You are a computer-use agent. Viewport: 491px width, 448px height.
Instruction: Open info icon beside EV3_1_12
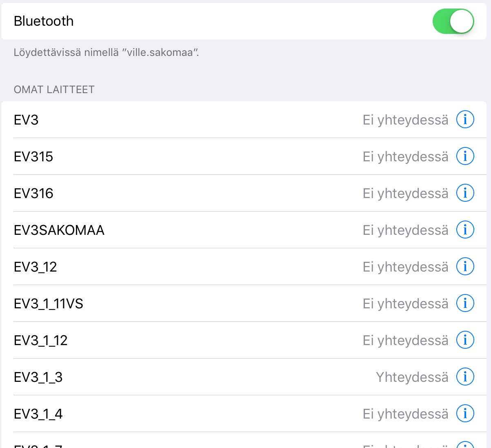pyautogui.click(x=465, y=340)
